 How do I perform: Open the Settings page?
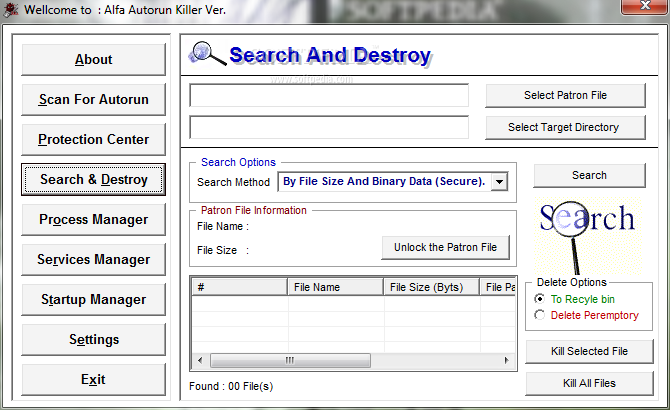93,339
